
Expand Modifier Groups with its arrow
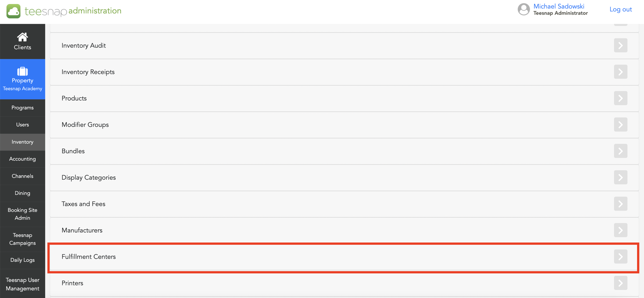620,125
